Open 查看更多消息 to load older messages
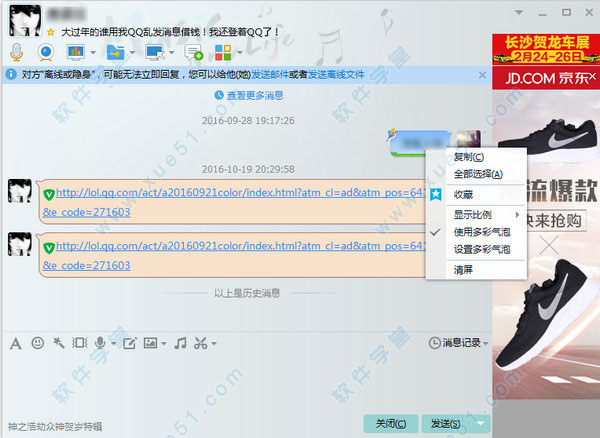 [x=249, y=95]
